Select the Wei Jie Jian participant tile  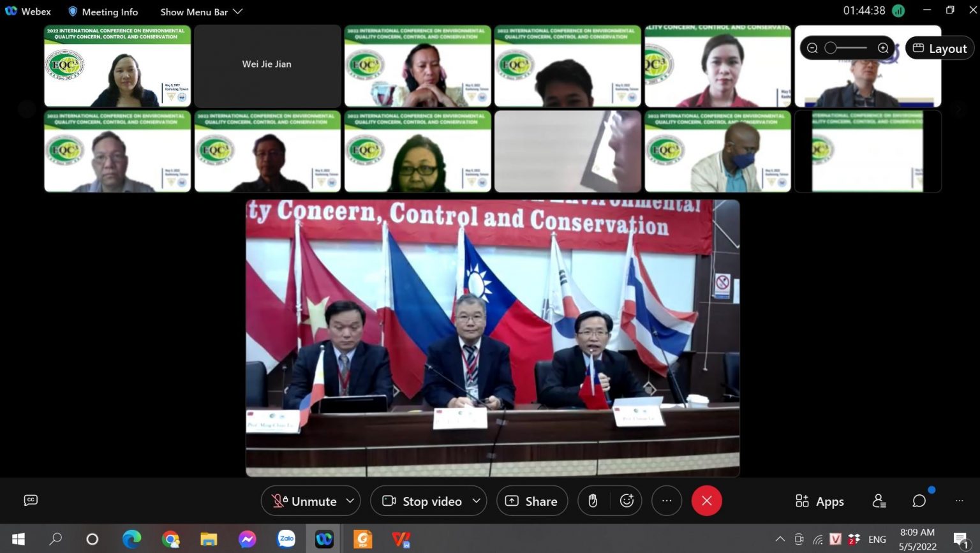tap(267, 66)
